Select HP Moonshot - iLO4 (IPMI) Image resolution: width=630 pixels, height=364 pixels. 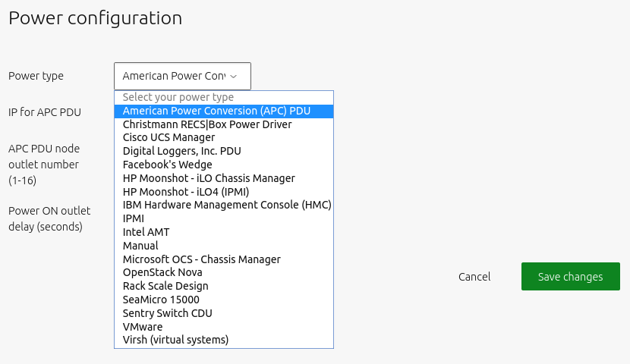pos(185,192)
